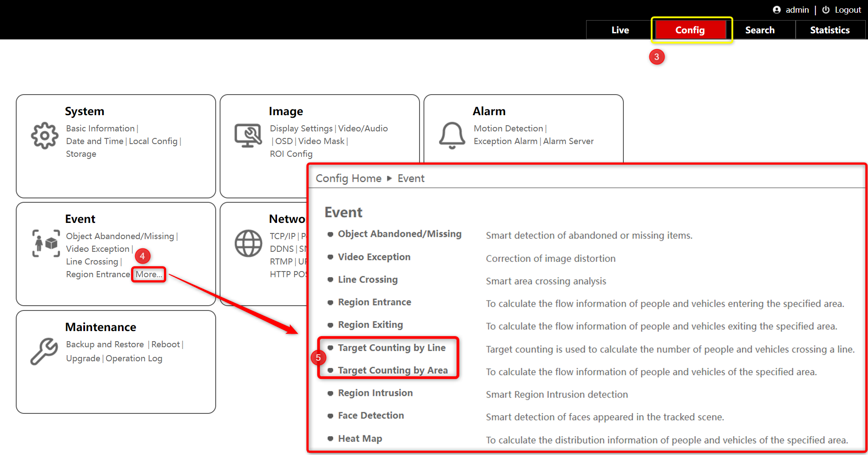The width and height of the screenshot is (868, 455).
Task: Open Date and Time settings
Action: pyautogui.click(x=95, y=141)
